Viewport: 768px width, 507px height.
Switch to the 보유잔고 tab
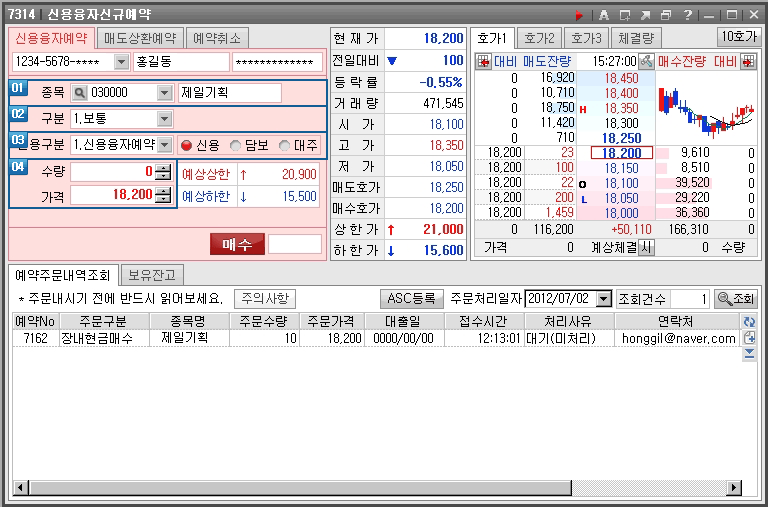point(152,275)
